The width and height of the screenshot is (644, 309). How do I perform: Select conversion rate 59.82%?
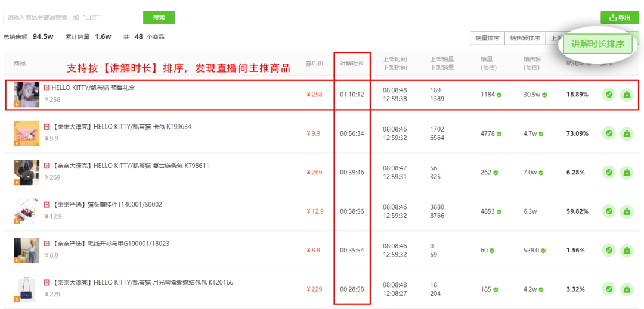[577, 211]
